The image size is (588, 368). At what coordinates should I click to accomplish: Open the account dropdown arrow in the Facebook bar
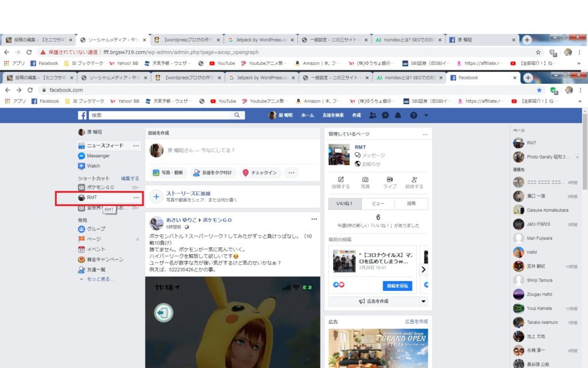(x=426, y=115)
